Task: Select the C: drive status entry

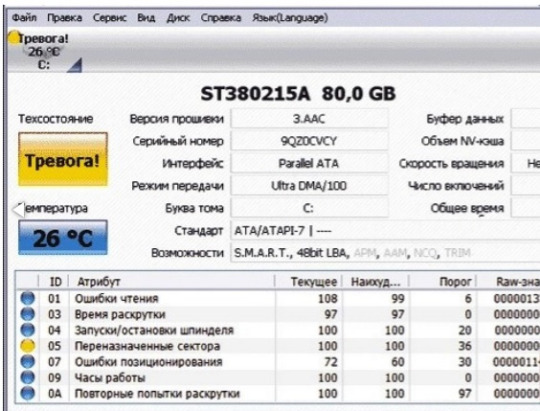Action: (x=44, y=52)
